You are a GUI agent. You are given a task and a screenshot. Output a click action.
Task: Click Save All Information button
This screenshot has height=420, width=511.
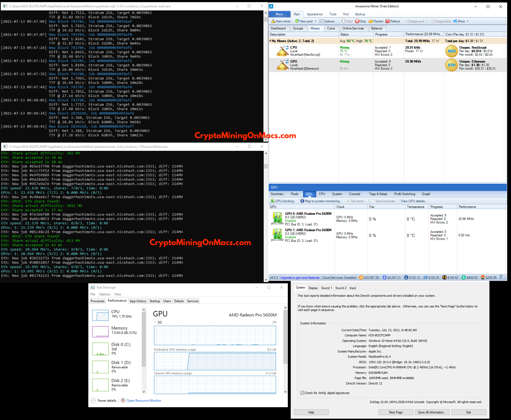pos(432,412)
